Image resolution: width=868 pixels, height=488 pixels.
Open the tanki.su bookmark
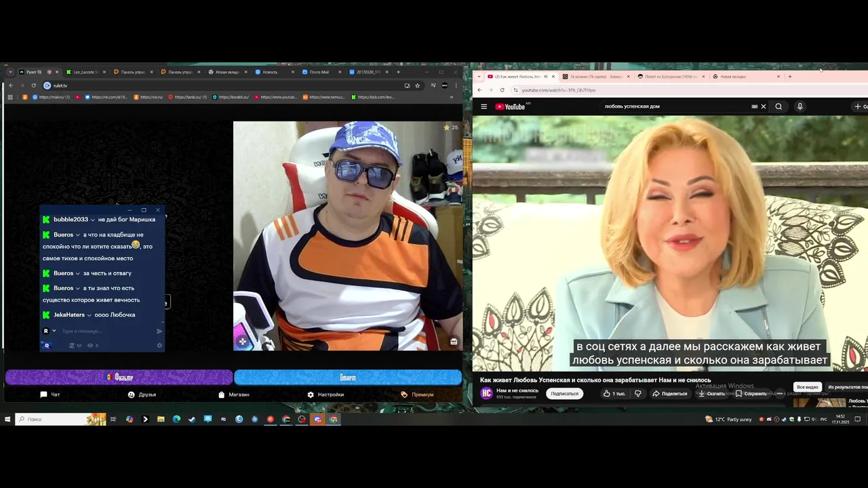(x=186, y=97)
